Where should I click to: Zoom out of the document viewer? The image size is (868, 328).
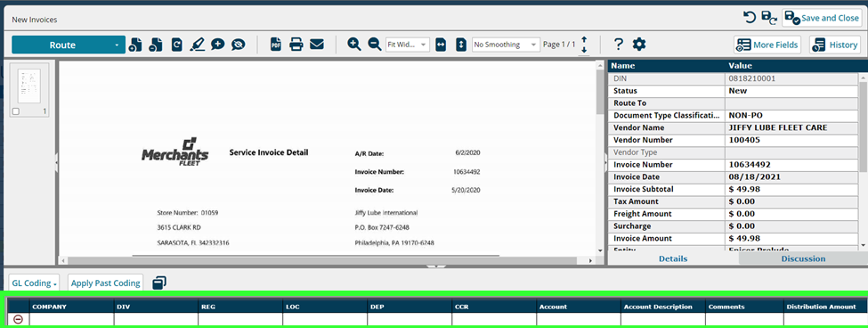click(374, 45)
